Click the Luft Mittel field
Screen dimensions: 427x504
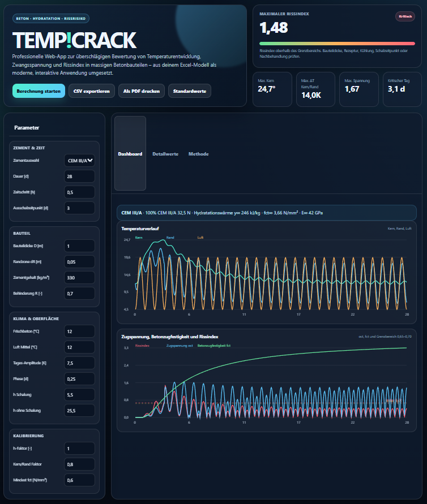79,347
